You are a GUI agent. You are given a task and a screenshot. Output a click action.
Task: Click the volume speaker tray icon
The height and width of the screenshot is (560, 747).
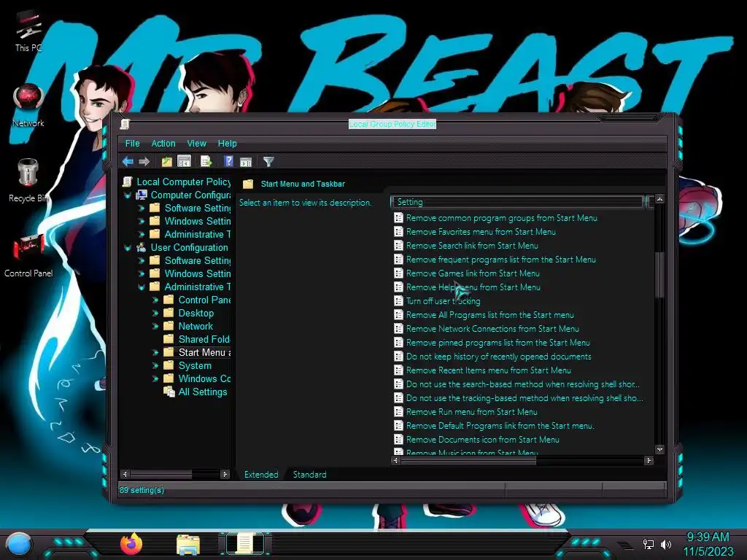coord(666,544)
